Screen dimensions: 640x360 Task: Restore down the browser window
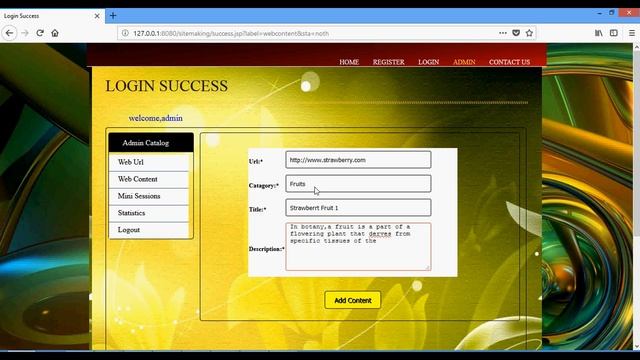pyautogui.click(x=611, y=13)
